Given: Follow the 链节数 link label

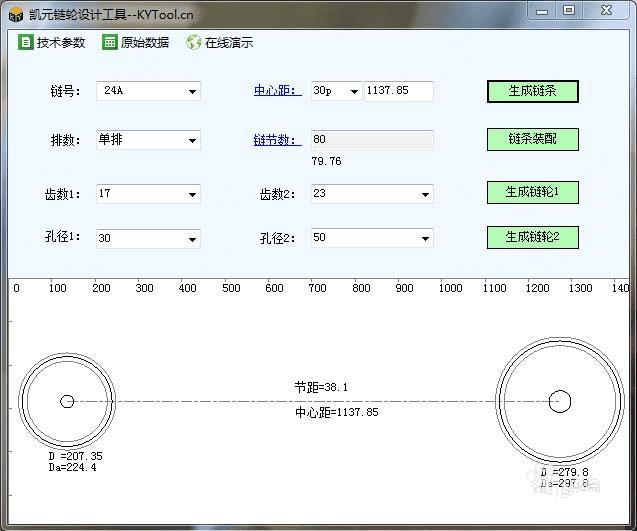Looking at the screenshot, I should tap(278, 140).
